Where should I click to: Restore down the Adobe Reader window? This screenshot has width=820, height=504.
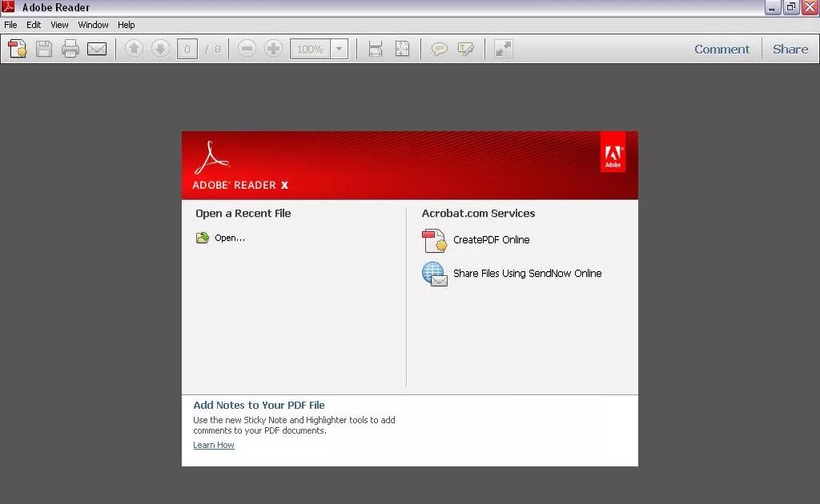791,7
